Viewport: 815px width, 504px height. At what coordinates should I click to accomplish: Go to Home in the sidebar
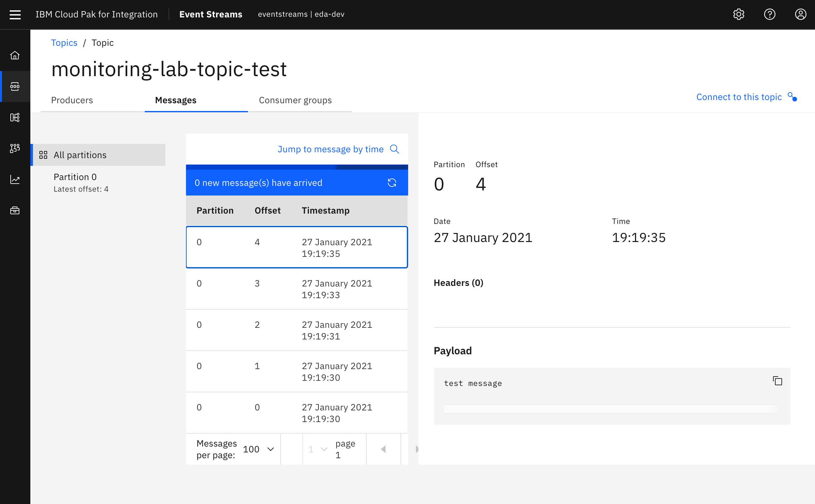[x=15, y=55]
